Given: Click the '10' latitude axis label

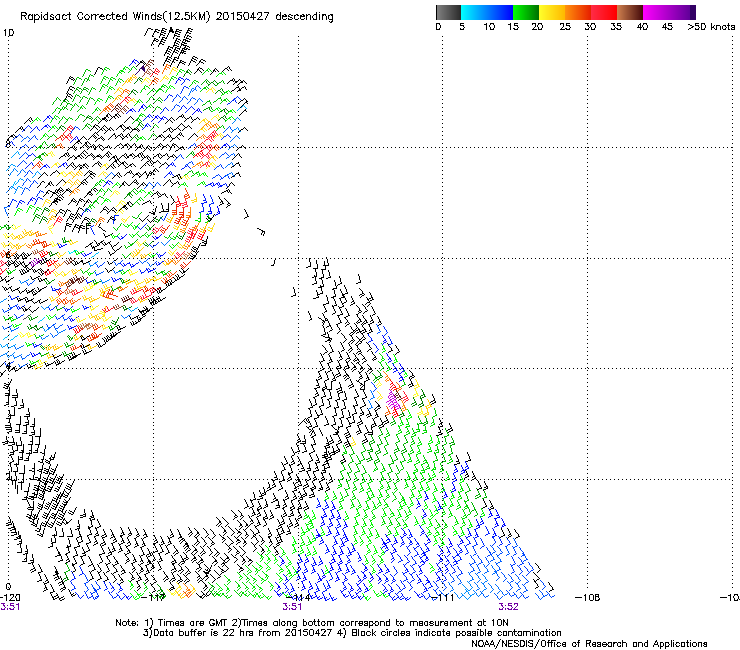Looking at the screenshot, I should click(x=8, y=33).
